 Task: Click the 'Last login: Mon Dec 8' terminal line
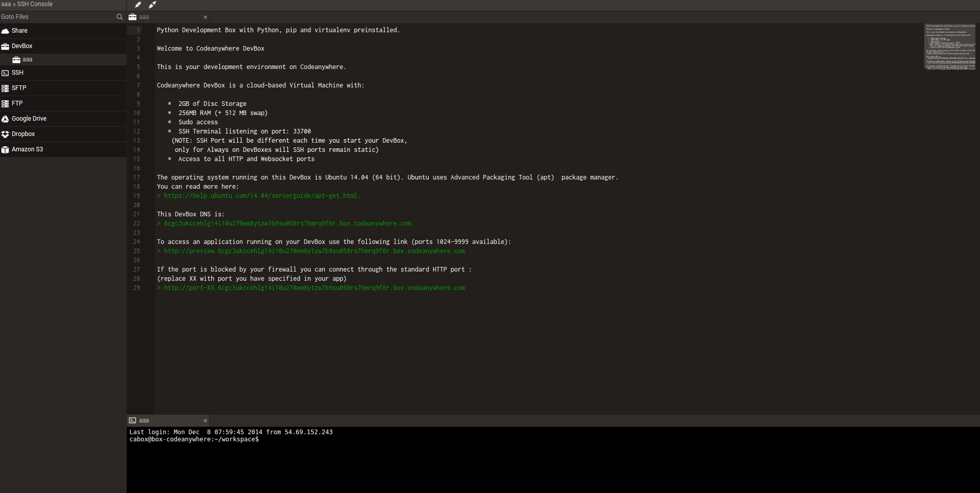pyautogui.click(x=231, y=432)
